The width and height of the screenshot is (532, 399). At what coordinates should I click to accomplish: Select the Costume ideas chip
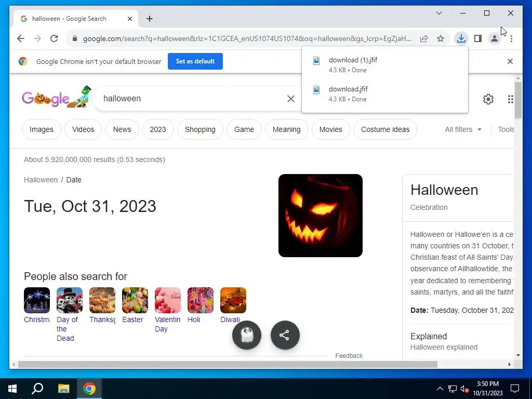(385, 129)
